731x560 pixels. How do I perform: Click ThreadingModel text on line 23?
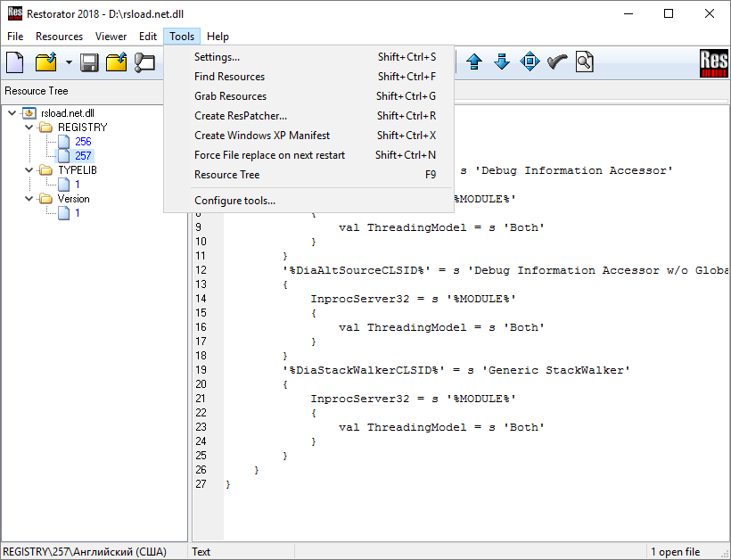click(x=417, y=427)
